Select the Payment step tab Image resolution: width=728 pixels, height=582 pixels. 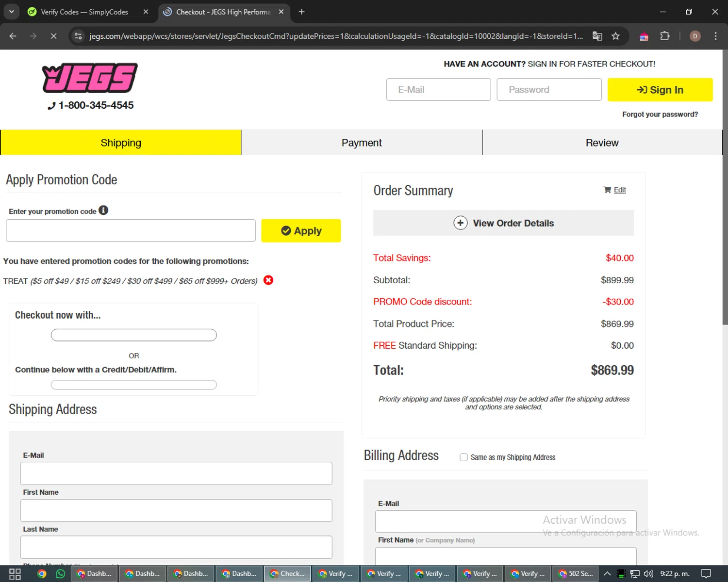[x=362, y=143]
